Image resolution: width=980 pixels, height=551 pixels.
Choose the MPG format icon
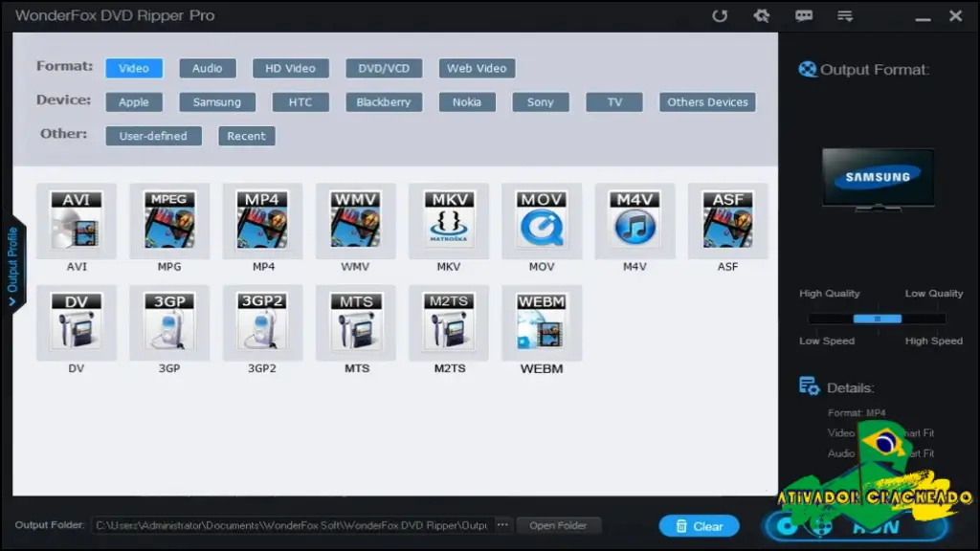169,221
